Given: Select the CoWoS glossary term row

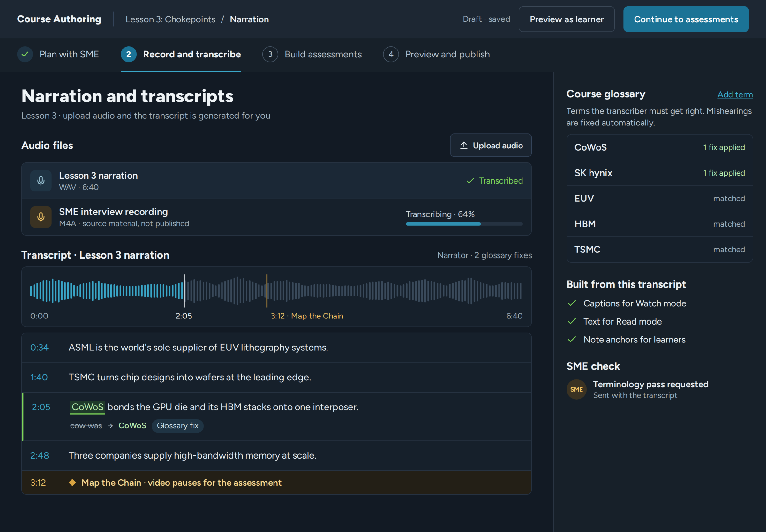Looking at the screenshot, I should [x=659, y=147].
